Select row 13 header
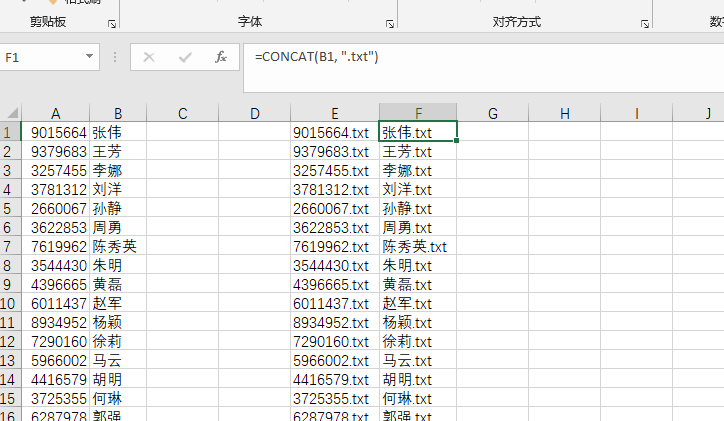Viewport: 724px width, 421px height. tap(10, 360)
